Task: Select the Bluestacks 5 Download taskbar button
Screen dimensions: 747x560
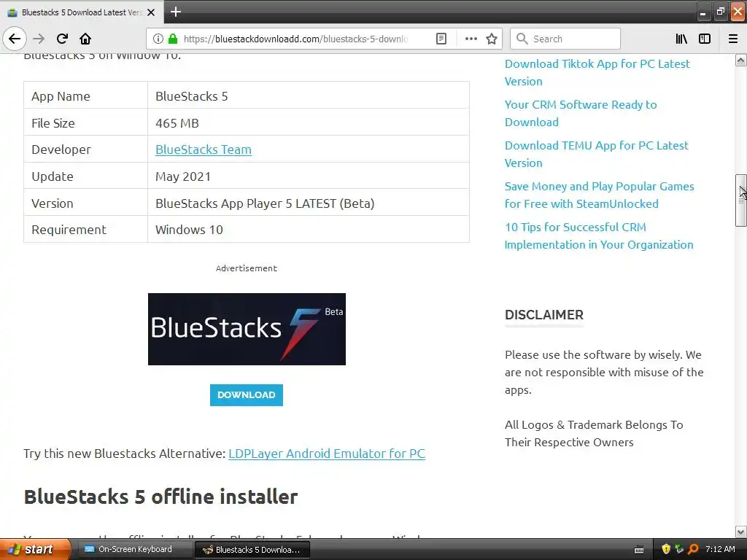Action: pyautogui.click(x=252, y=550)
